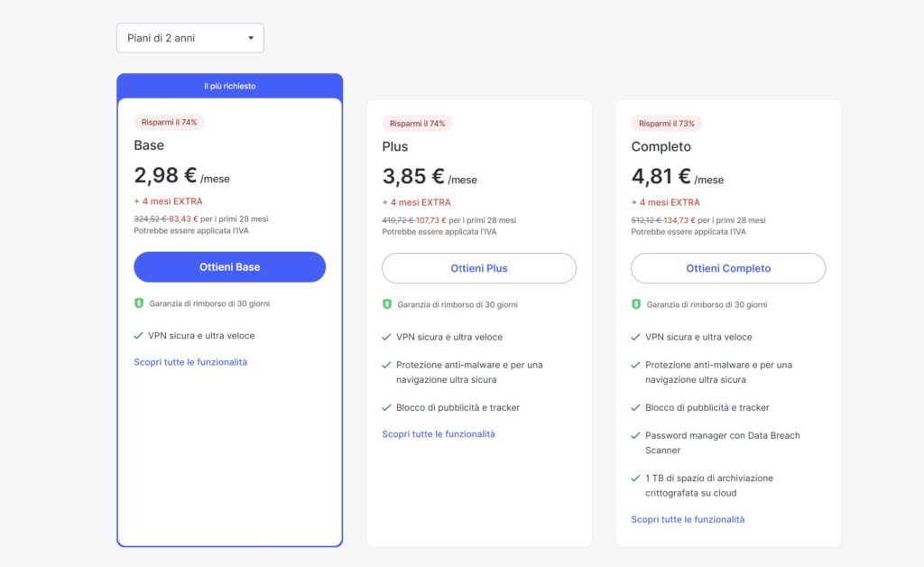This screenshot has height=567, width=924.
Task: Open Scopri tutte le funzionalità under Completo
Action: [688, 519]
